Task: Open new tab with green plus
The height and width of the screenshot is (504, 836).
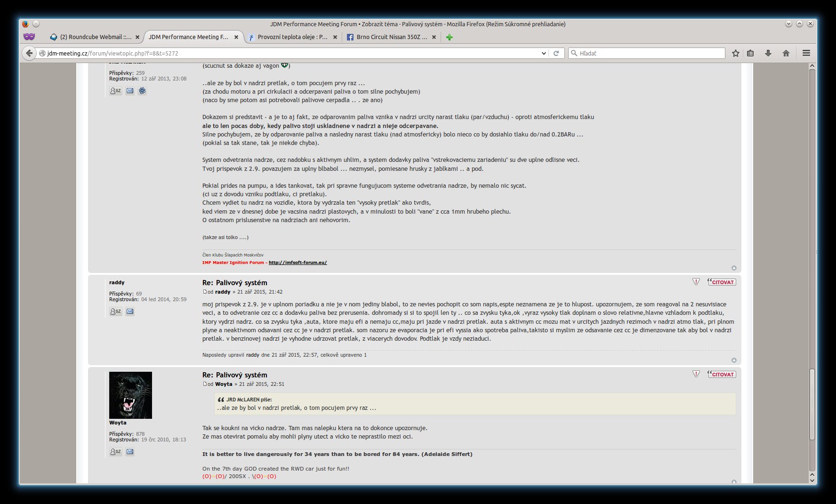Action: click(x=450, y=37)
